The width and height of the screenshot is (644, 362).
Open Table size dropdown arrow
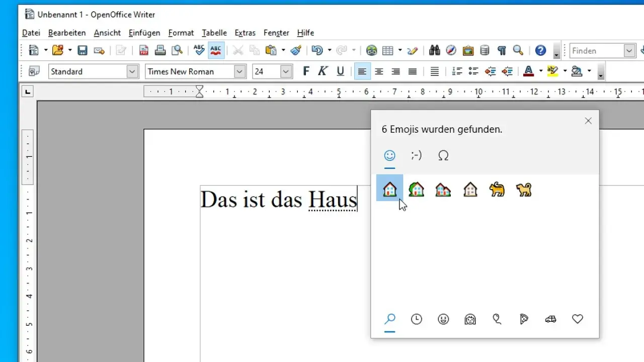click(400, 50)
